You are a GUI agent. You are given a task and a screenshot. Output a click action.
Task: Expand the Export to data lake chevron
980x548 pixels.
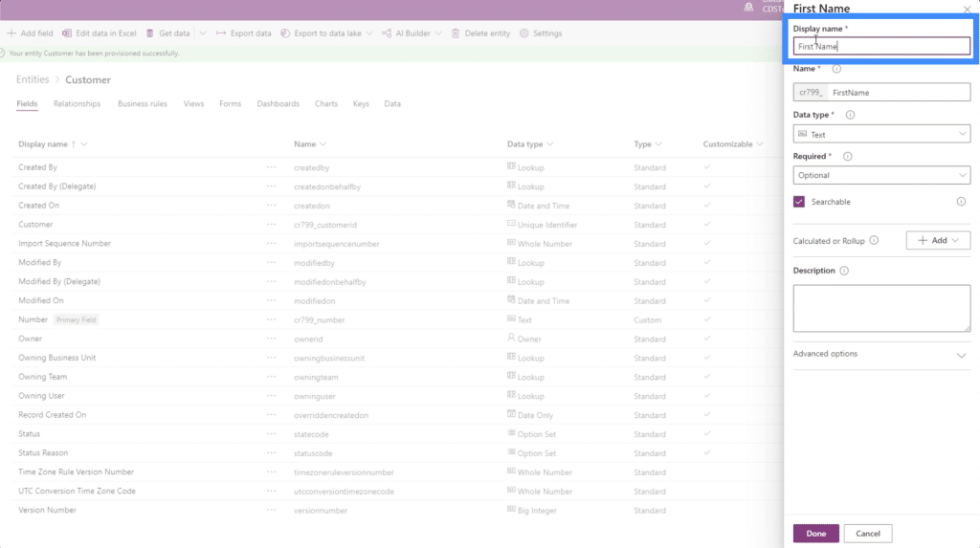click(x=369, y=33)
